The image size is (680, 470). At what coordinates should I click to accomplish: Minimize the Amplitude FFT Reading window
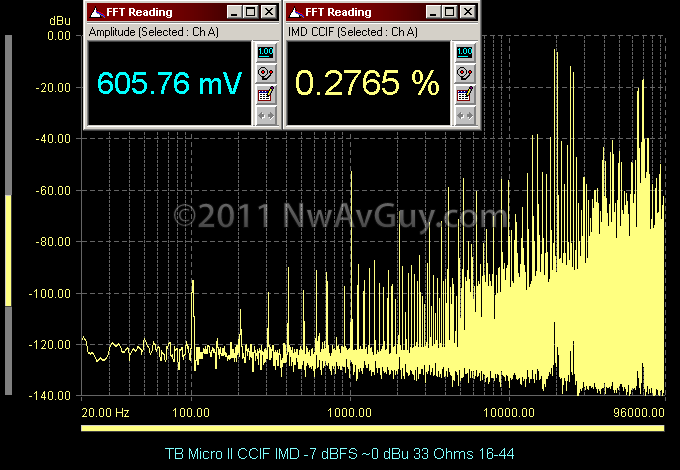(234, 12)
